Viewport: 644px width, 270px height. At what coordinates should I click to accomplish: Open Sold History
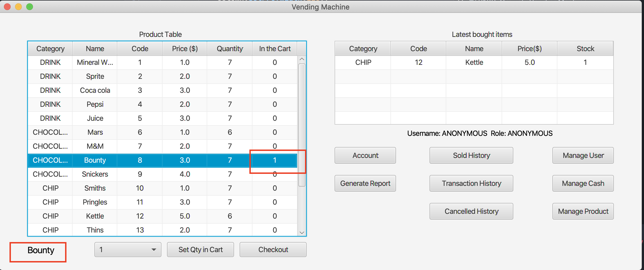(471, 155)
